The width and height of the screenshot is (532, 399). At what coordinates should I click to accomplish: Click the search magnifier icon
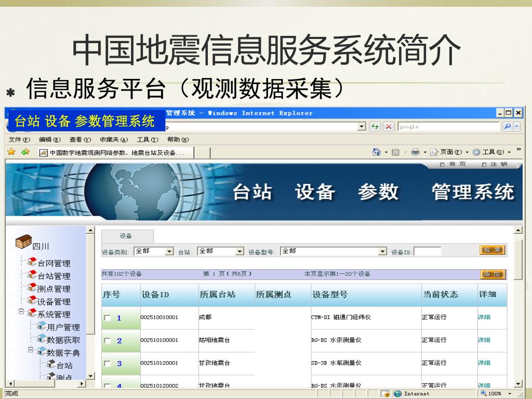tap(507, 127)
